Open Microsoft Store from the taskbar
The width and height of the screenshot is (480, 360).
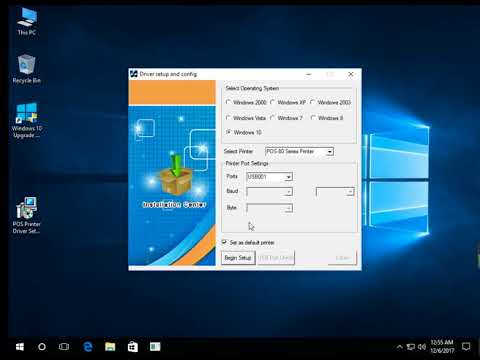[x=132, y=347]
